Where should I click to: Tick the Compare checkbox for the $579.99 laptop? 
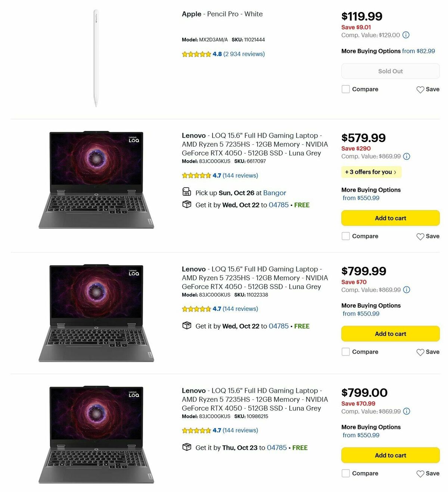click(x=346, y=236)
